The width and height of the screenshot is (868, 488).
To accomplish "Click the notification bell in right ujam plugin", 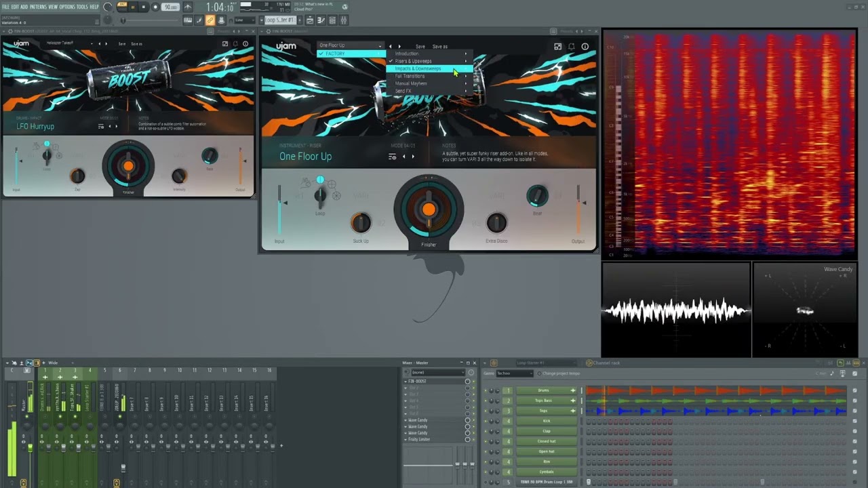I will coord(572,46).
